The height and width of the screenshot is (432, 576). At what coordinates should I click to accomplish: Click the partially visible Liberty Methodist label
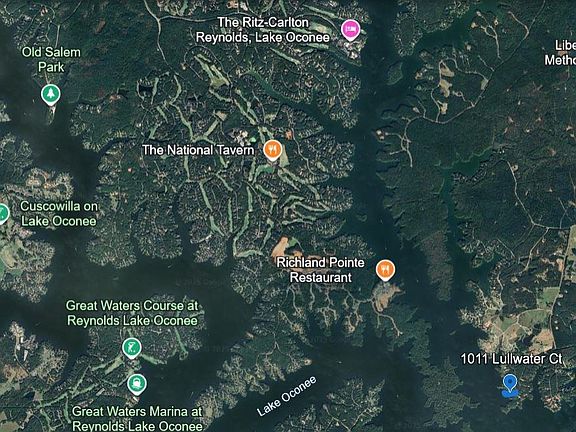coord(560,53)
